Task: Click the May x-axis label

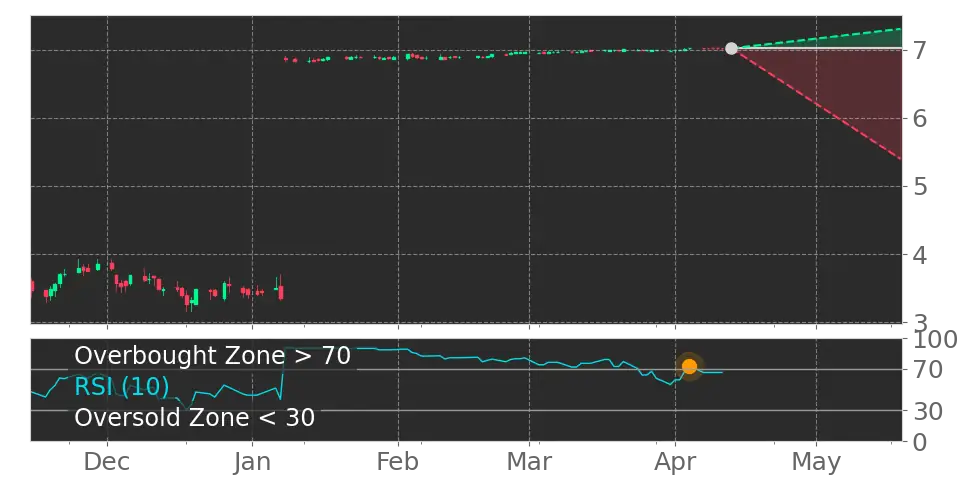Action: click(x=816, y=462)
